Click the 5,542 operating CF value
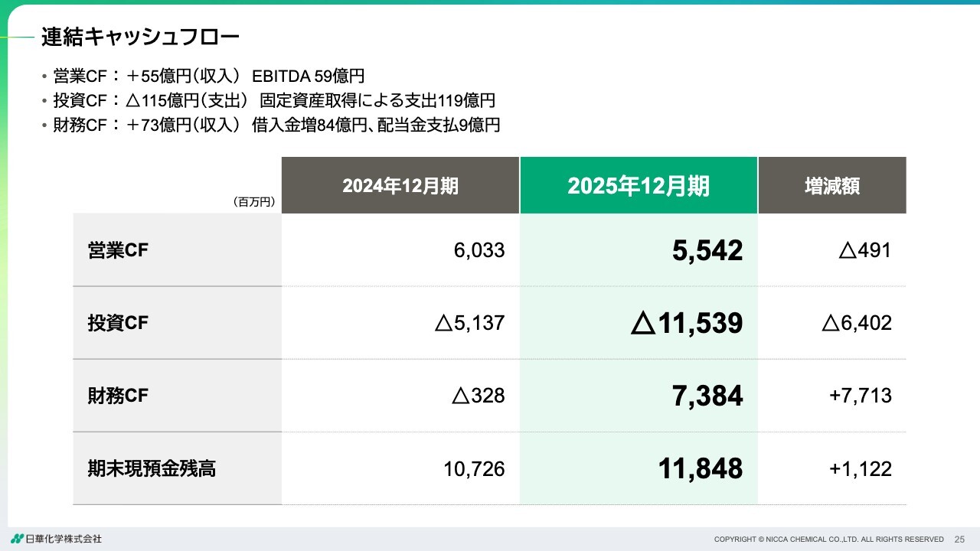This screenshot has width=980, height=551. pyautogui.click(x=707, y=250)
